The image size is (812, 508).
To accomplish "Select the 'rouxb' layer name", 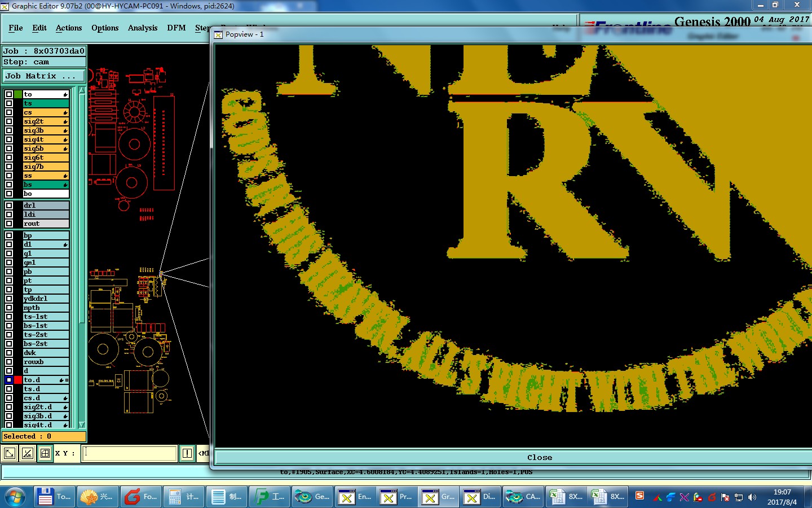I will pyautogui.click(x=46, y=362).
